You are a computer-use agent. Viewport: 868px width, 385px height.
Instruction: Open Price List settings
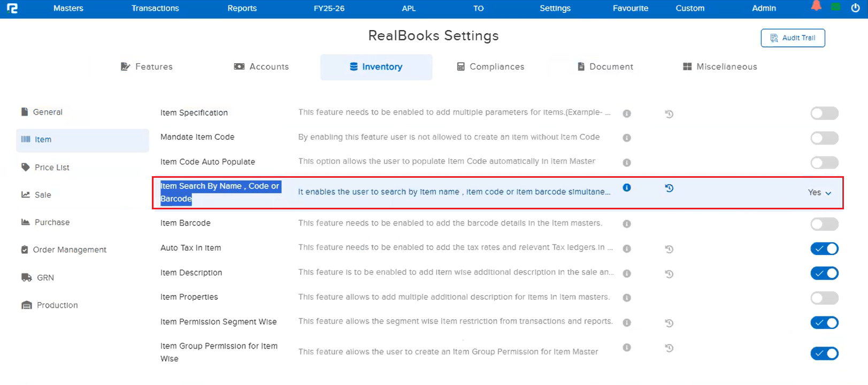tap(45, 168)
